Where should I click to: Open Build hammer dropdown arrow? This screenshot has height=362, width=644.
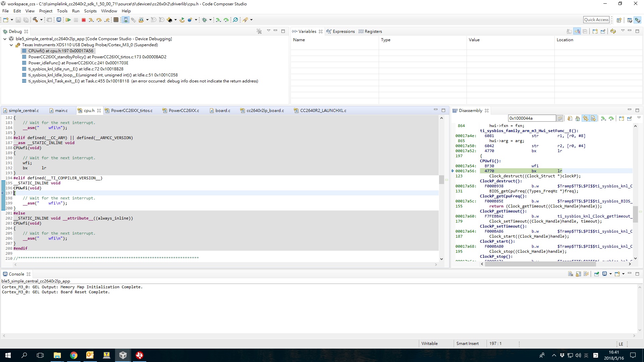coord(41,20)
